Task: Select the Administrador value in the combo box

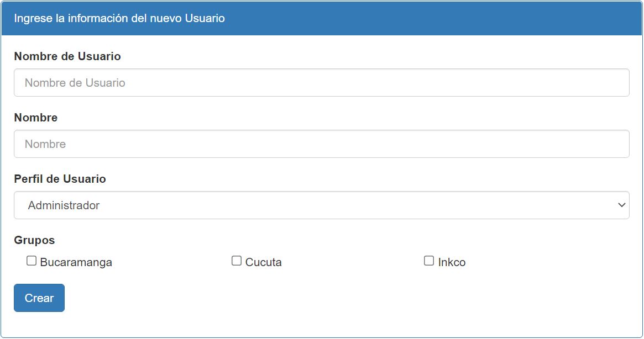Action: (64, 205)
